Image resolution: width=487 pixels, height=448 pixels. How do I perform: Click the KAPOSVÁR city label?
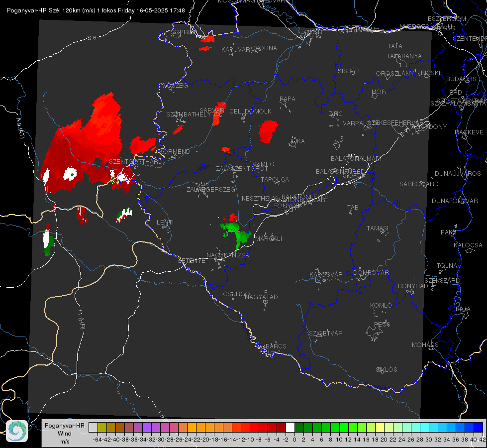326,274
